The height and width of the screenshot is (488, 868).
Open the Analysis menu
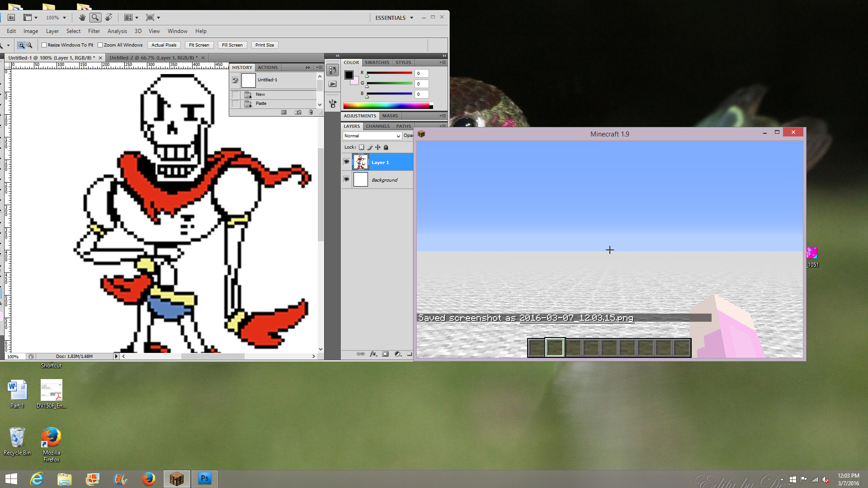(x=117, y=31)
